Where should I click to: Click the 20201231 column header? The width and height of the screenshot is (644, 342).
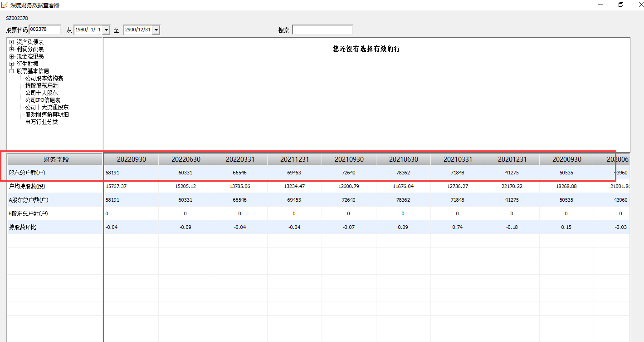(x=512, y=159)
